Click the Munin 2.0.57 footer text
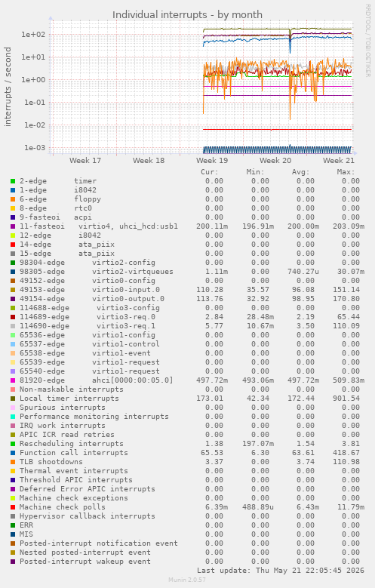Viewport: 375px width, 588px height. tap(187, 580)
